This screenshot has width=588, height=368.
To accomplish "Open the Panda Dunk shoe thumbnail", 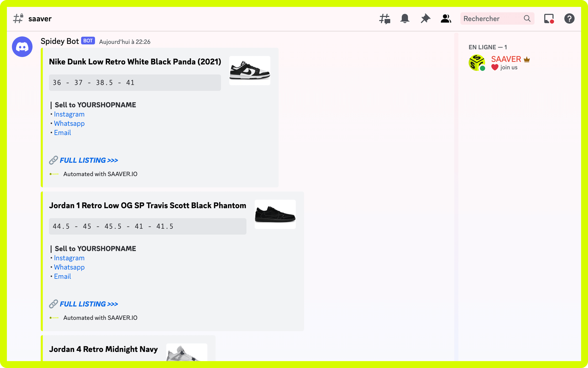I will click(x=249, y=71).
